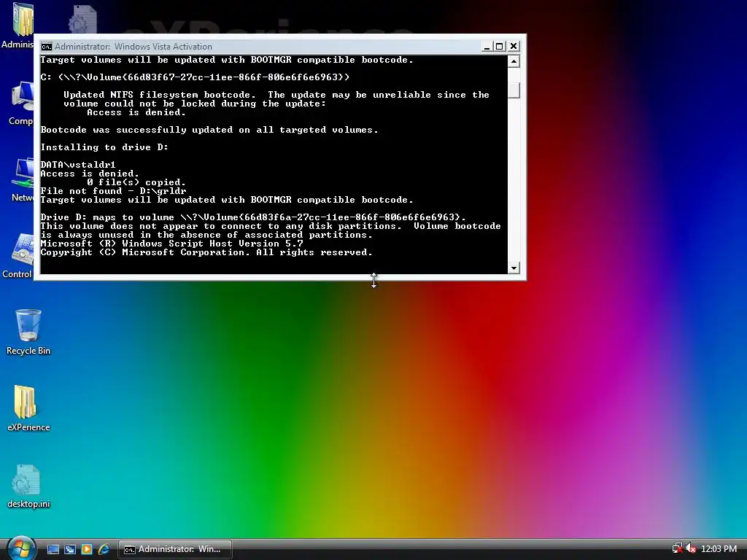This screenshot has width=747, height=560.
Task: Click the line "Microsoft (R) Windows Script Host Version 5.7"
Action: pyautogui.click(x=171, y=244)
